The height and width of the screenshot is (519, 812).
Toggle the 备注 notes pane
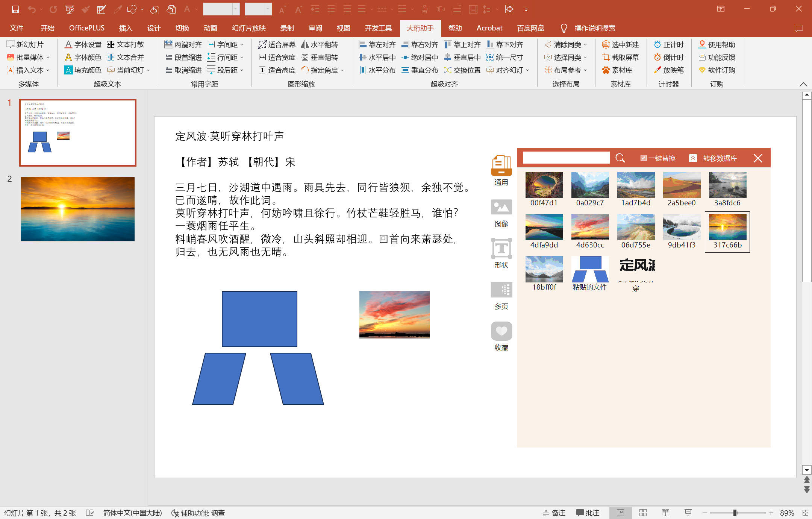tap(554, 513)
